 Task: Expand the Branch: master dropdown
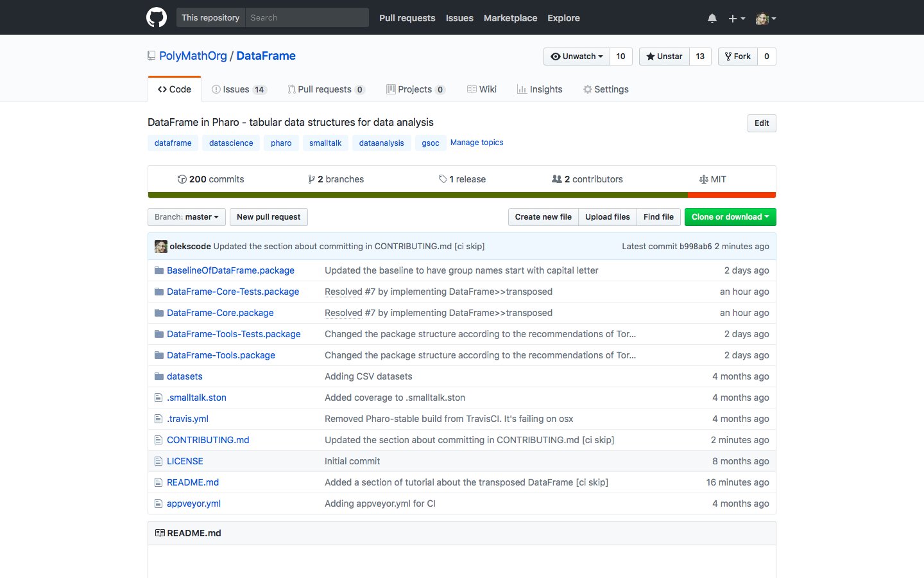[187, 217]
